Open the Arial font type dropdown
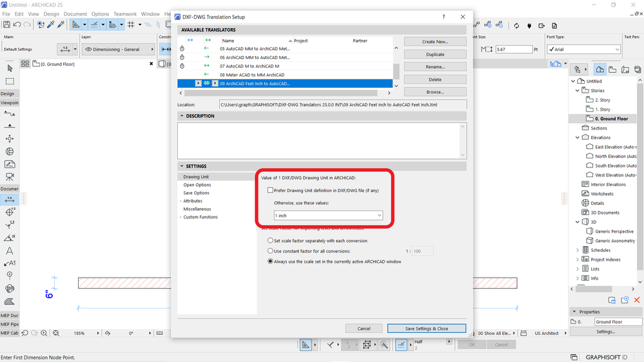Screen dimensions: 644x362 (x=583, y=49)
